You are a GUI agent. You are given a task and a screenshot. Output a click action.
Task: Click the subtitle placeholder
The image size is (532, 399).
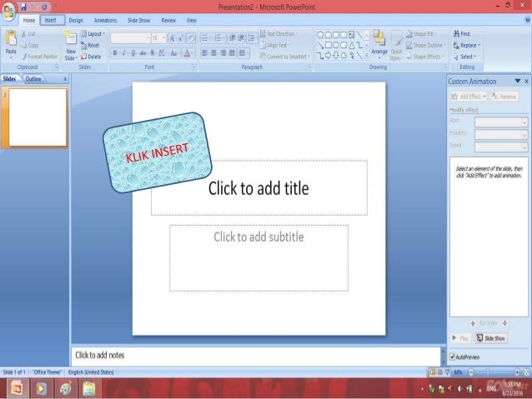[x=258, y=257]
